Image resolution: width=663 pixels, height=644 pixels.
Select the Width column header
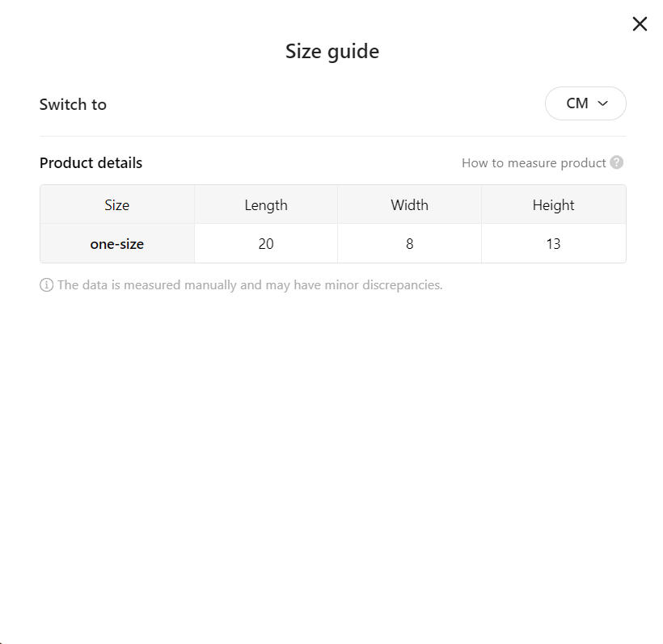[x=409, y=204]
